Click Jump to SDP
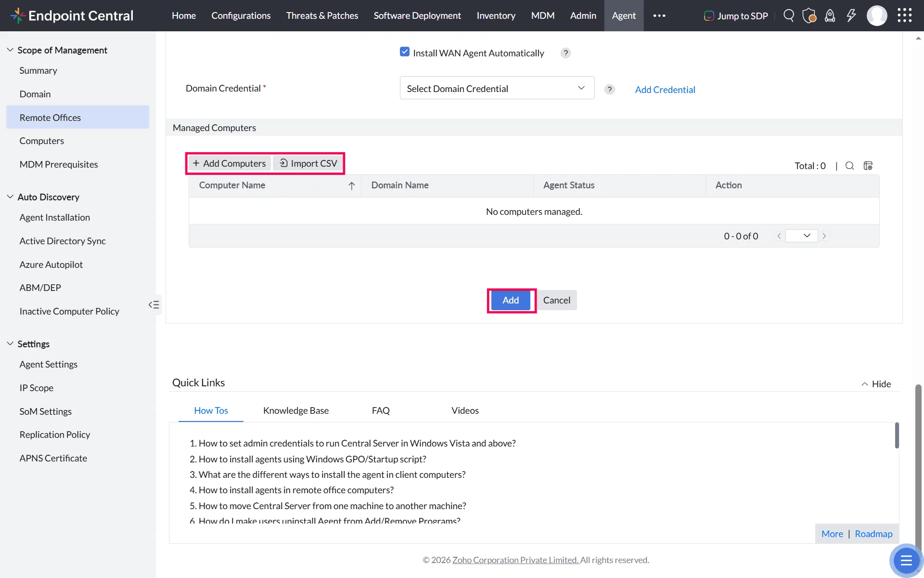 coord(736,15)
